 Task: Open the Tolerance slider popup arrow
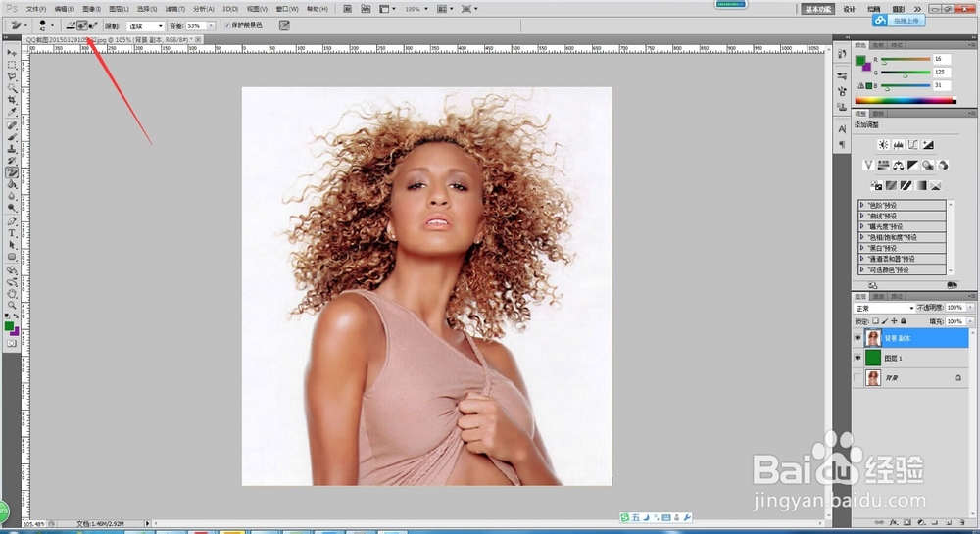212,25
